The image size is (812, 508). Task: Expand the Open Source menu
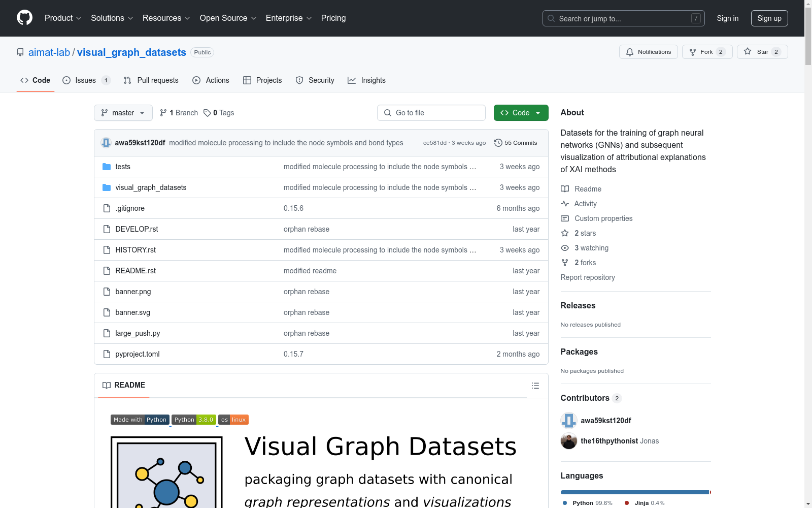[x=228, y=18]
